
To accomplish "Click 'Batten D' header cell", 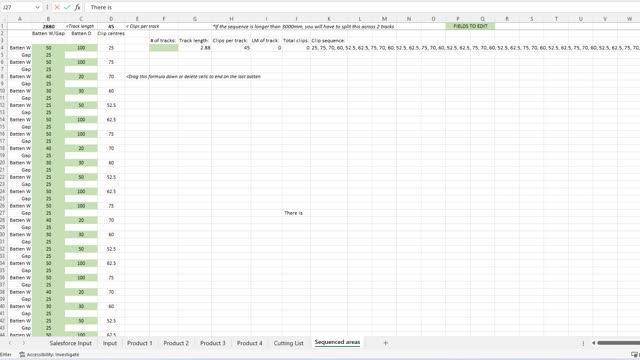I will point(81,33).
